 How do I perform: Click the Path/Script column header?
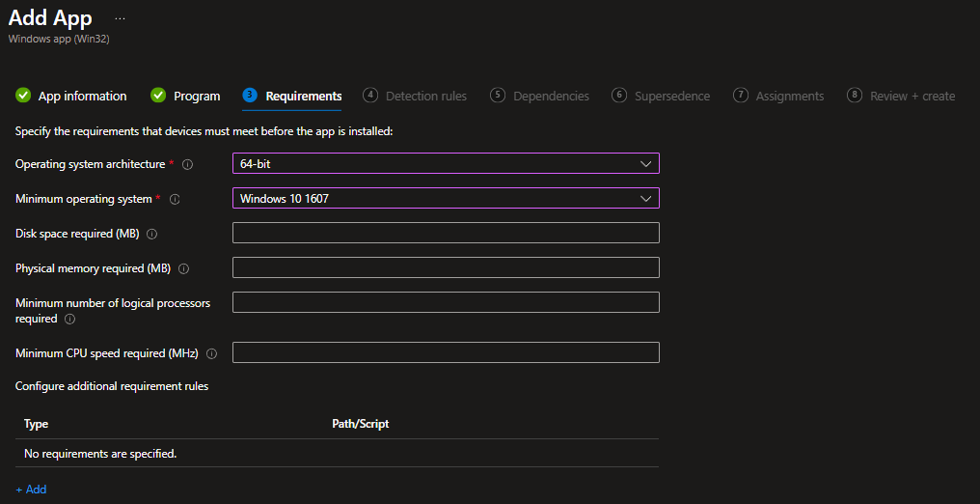point(361,424)
